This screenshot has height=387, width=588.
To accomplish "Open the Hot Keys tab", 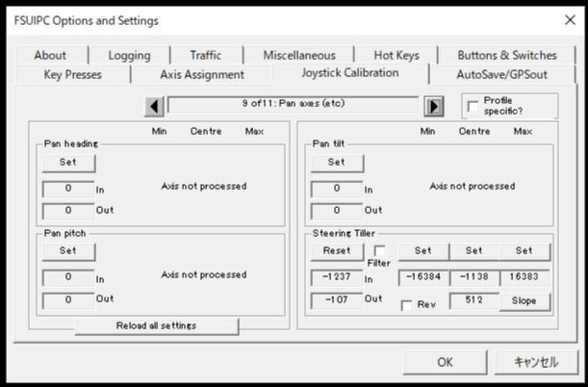I will [396, 56].
